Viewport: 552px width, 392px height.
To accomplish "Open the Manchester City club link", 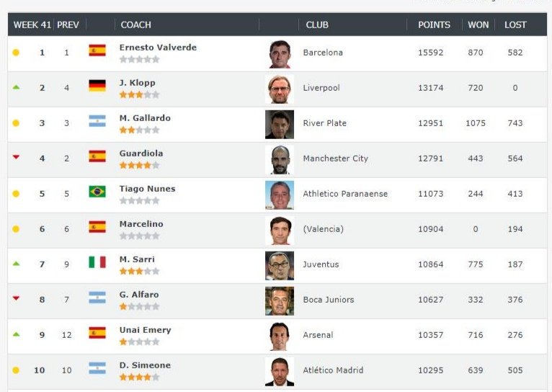I will (336, 159).
